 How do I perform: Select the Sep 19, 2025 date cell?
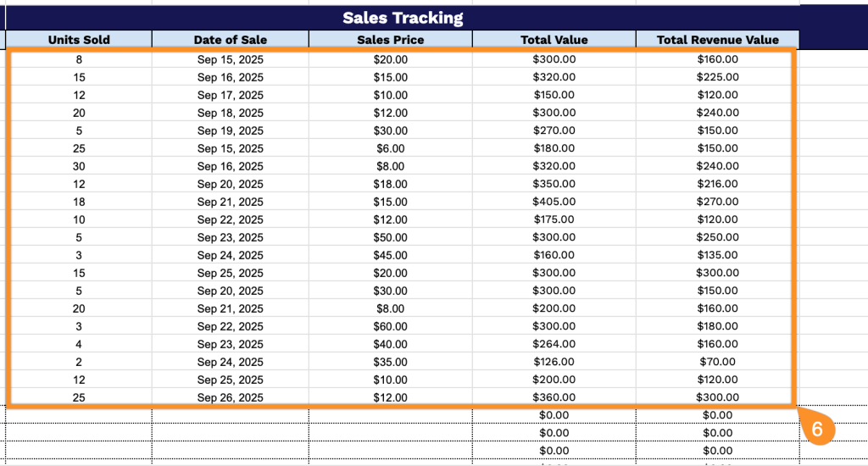click(231, 130)
